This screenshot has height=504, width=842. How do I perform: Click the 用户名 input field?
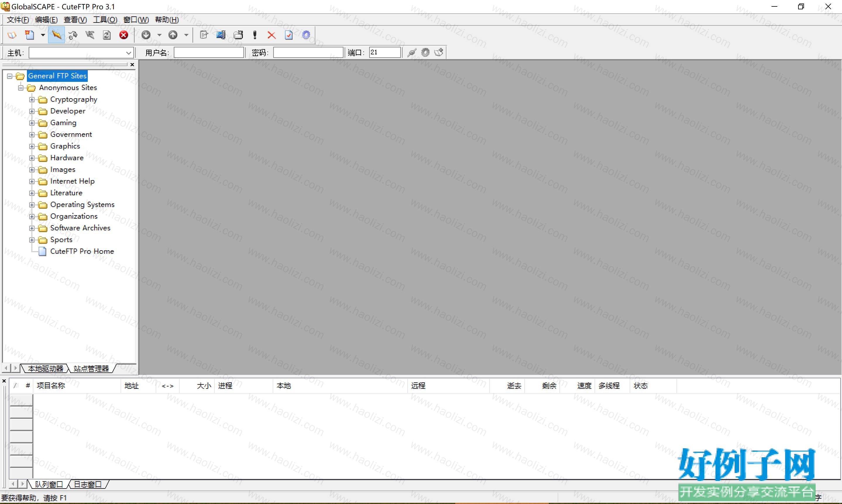click(209, 52)
